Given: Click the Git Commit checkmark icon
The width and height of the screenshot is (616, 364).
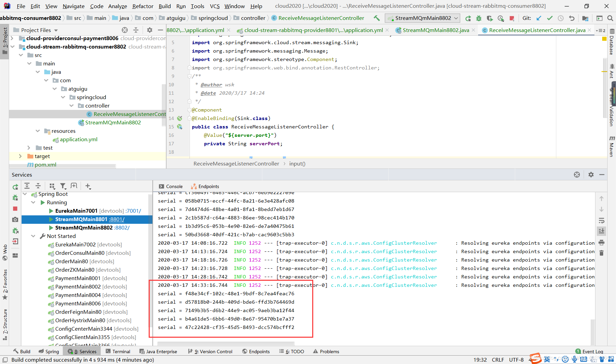Looking at the screenshot, I should (550, 18).
